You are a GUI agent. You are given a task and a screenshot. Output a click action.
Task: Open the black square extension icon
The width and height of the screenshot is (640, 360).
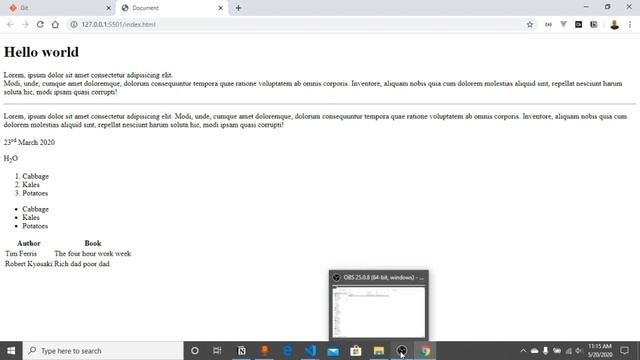click(578, 24)
